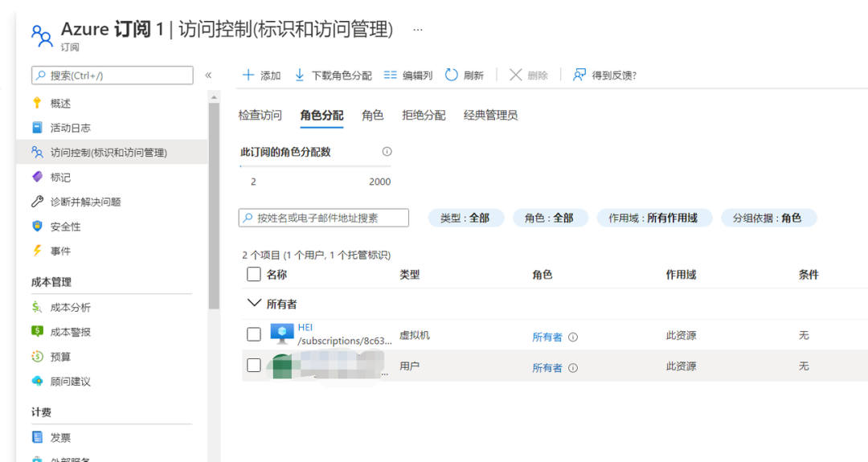Open the 作用域 : 所有作用域 filter

click(653, 218)
